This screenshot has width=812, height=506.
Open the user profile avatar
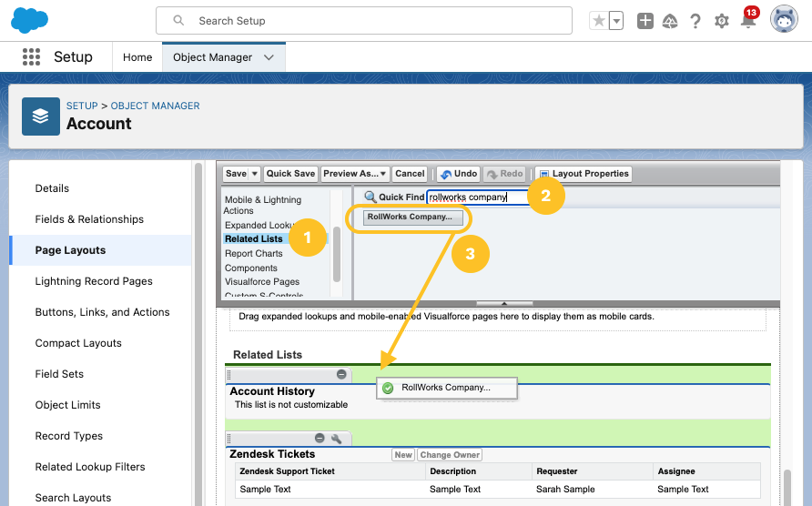click(x=784, y=19)
